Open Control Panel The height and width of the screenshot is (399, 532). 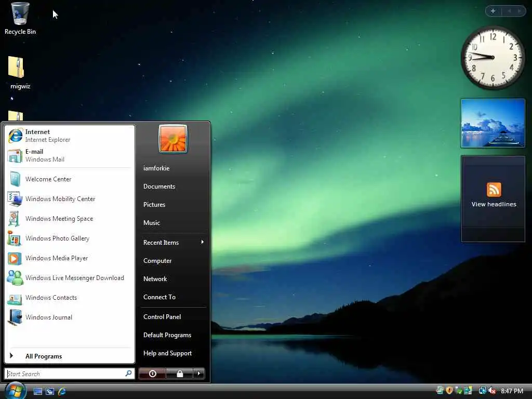(173, 317)
